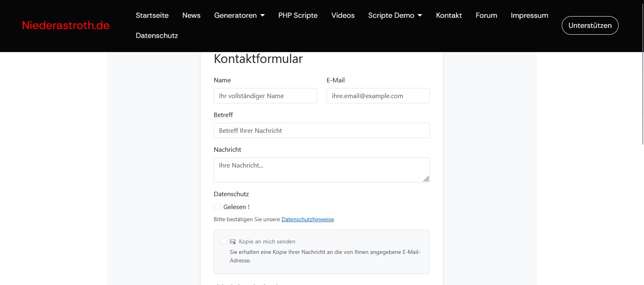Expand the Generatoren dropdown menu
This screenshot has height=285, width=644.
tap(239, 15)
